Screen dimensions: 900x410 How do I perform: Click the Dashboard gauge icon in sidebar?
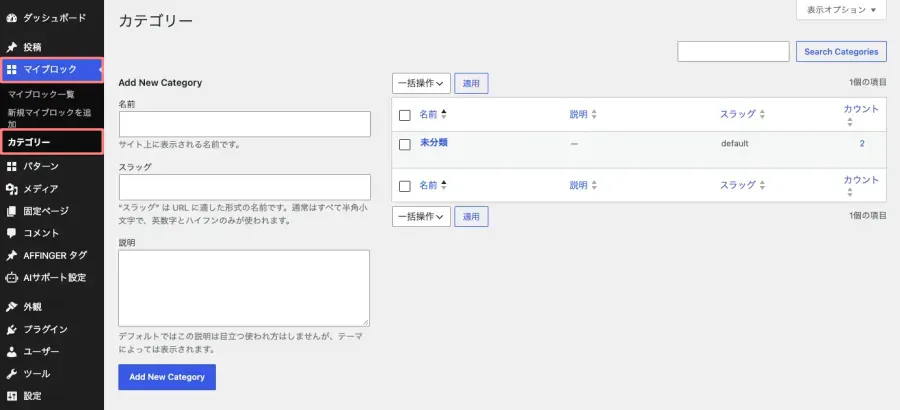click(11, 18)
